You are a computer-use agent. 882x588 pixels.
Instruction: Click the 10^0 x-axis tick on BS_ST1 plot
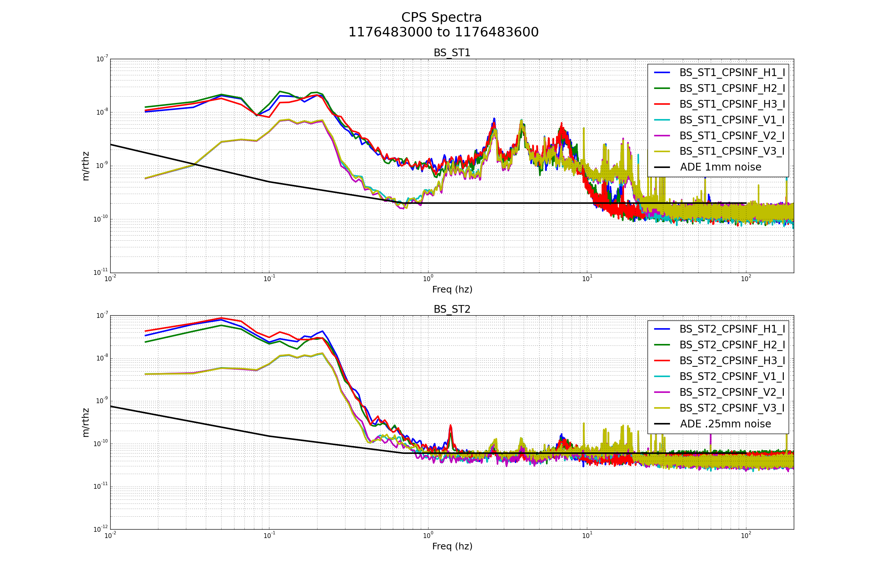click(428, 279)
